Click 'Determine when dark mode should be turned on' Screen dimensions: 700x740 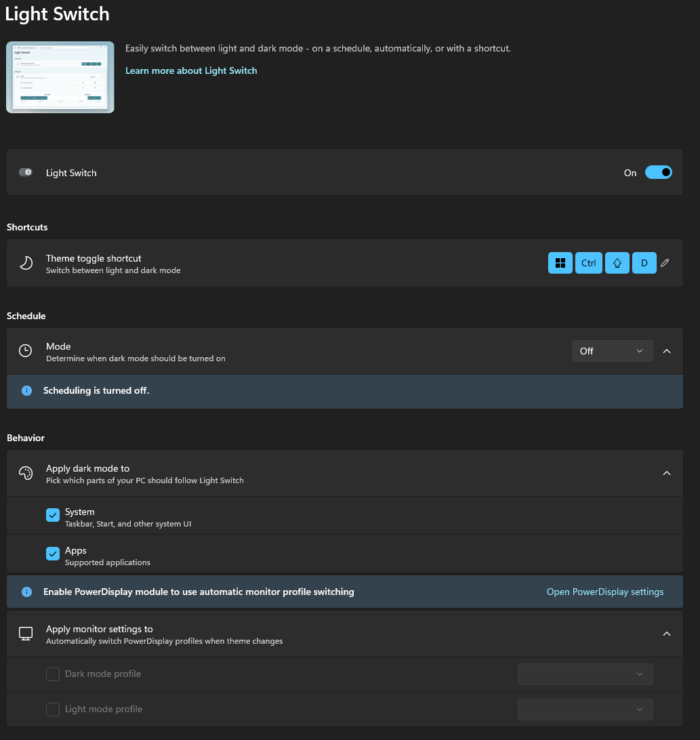(136, 358)
